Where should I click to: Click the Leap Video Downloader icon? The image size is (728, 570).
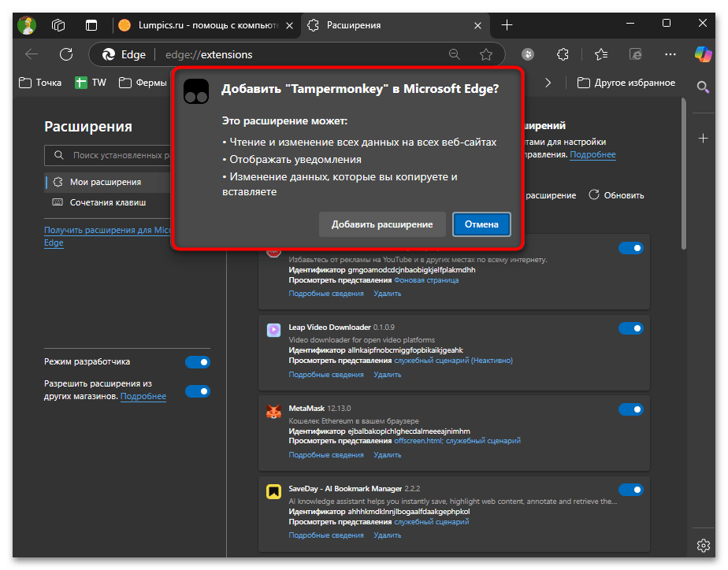(x=273, y=330)
